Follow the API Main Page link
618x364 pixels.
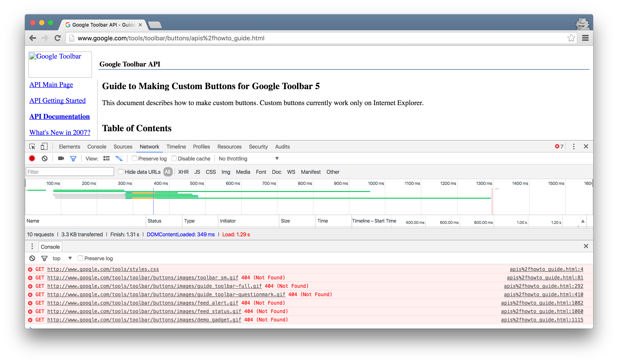click(x=51, y=85)
